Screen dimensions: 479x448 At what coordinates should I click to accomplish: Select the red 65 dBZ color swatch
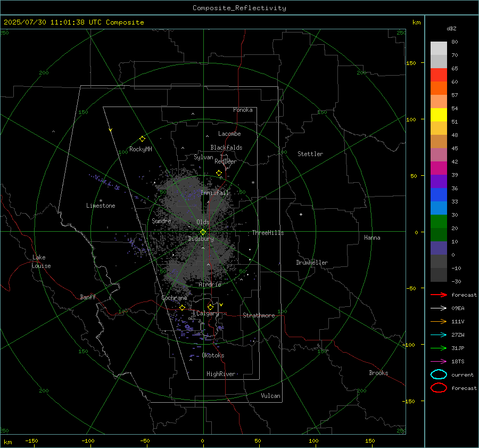[439, 75]
